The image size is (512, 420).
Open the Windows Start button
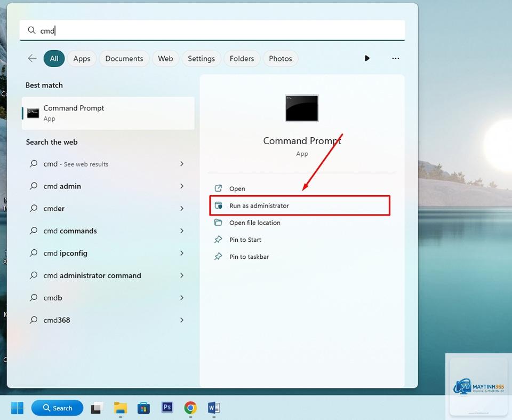(x=17, y=408)
